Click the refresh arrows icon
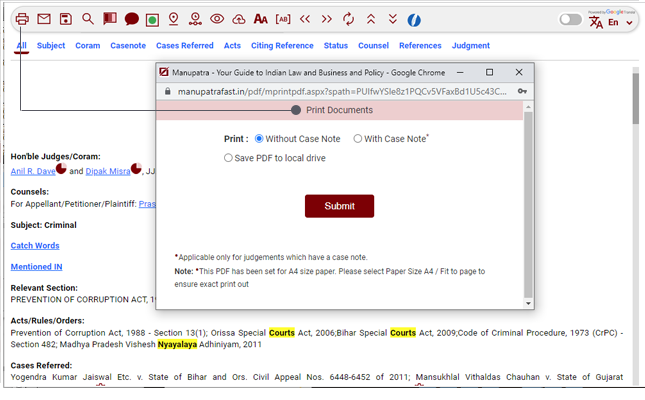Screen dimensions: 645x400 (x=348, y=19)
